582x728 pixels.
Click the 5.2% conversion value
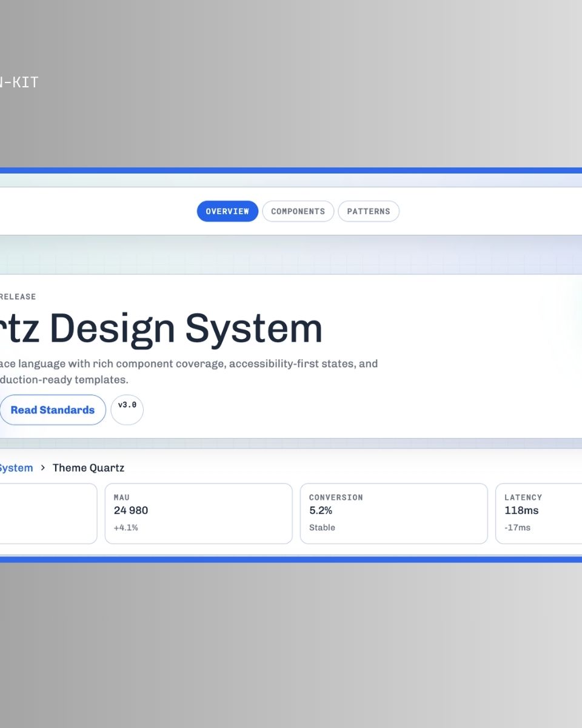tap(321, 510)
